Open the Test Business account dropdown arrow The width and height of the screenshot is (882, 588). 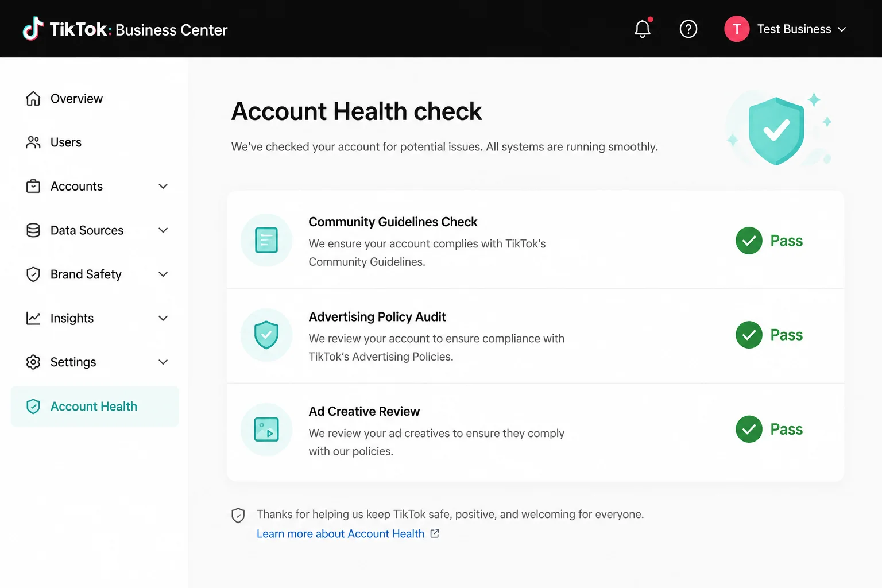pos(842,29)
